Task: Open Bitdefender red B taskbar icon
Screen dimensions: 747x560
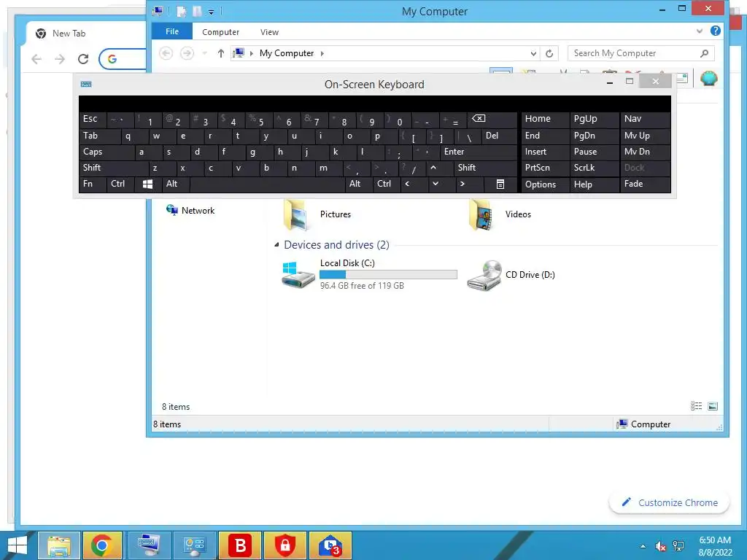Action: [240, 545]
